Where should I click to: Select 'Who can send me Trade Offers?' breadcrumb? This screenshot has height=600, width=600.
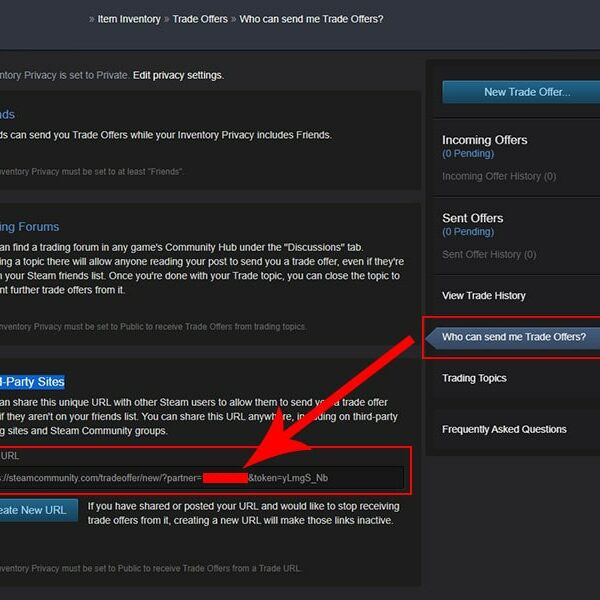tap(311, 19)
